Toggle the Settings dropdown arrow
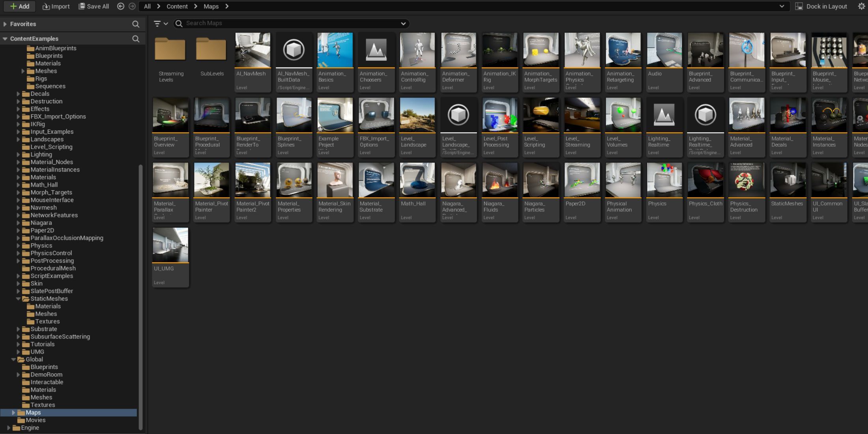 pos(861,6)
